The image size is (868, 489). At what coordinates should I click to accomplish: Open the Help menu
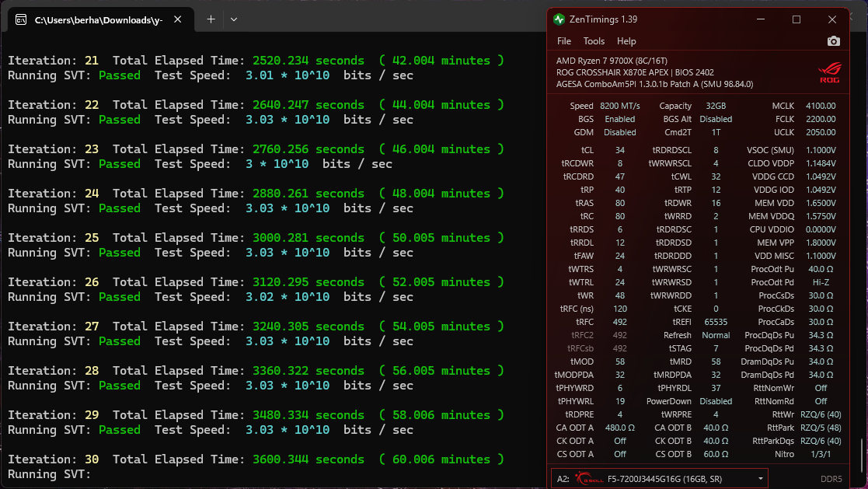626,41
